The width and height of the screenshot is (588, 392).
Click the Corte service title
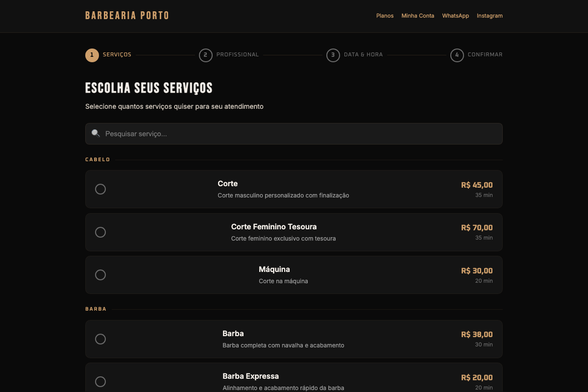(227, 184)
